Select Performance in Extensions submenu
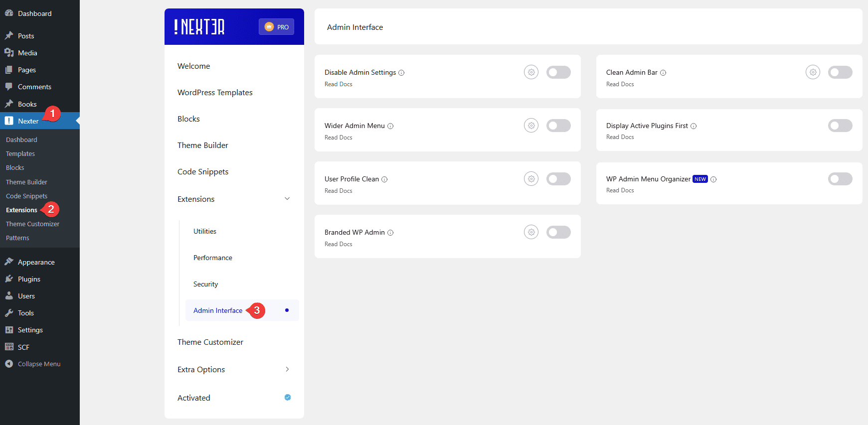This screenshot has width=868, height=425. 213,258
